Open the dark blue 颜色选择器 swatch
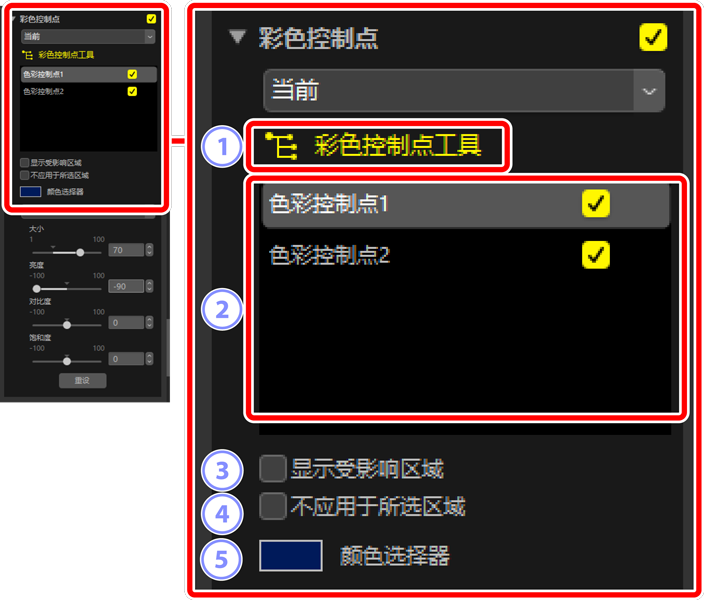Screen dimensions: 704x600 pos(290,556)
